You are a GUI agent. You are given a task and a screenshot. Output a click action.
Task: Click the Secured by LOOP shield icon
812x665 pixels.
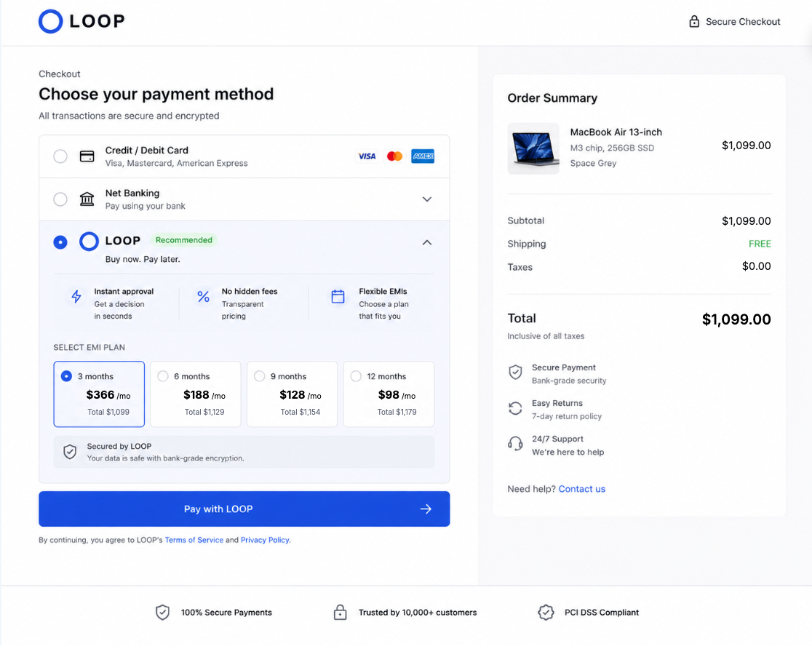click(70, 452)
